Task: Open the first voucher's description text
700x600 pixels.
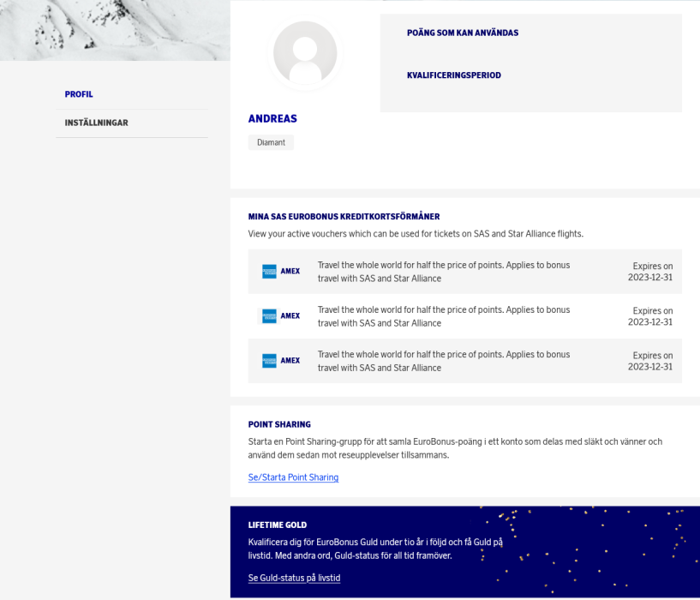Action: coord(443,272)
